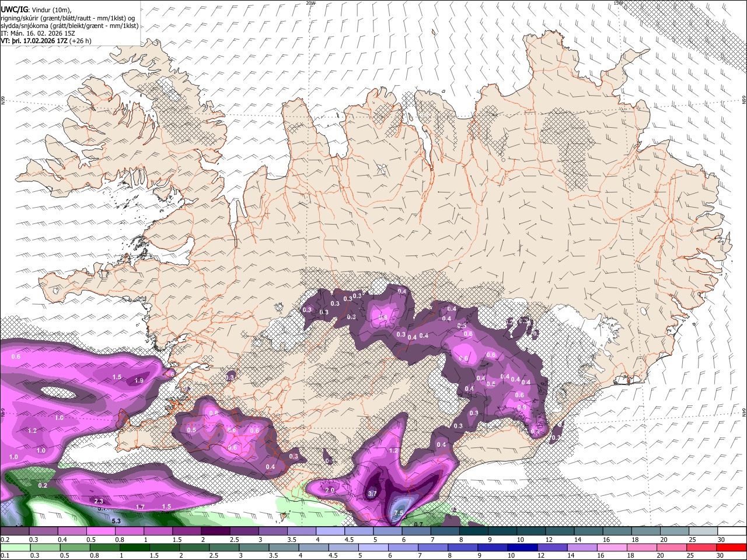
Task: Click the "2.0" precipitation value on the map
Action: point(330,489)
